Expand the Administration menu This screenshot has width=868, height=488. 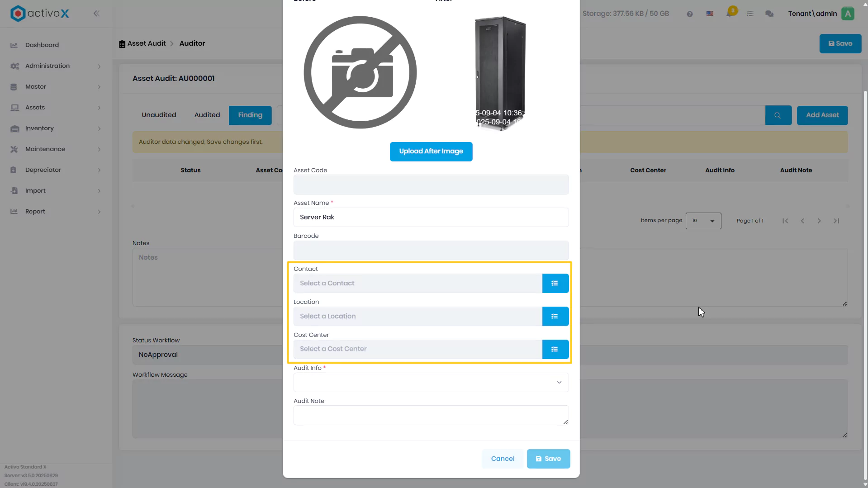tap(99, 66)
